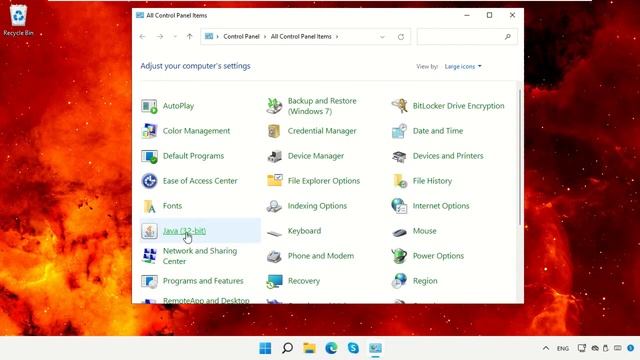Go up one level arrow
This screenshot has height=360, width=640.
click(189, 37)
